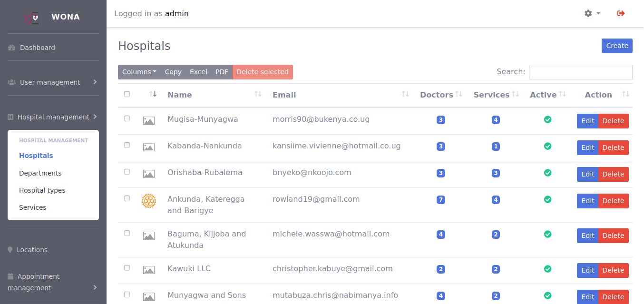Click the Name column sort arrows

[x=258, y=94]
